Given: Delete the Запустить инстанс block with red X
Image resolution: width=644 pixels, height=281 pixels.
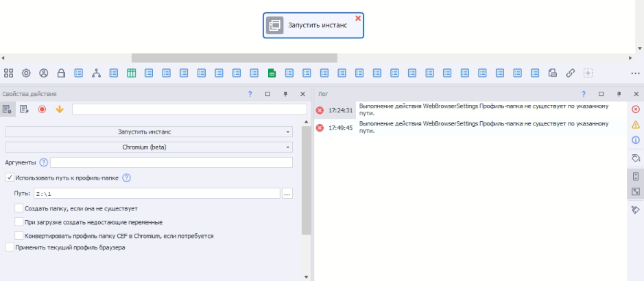Looking at the screenshot, I should pyautogui.click(x=358, y=18).
